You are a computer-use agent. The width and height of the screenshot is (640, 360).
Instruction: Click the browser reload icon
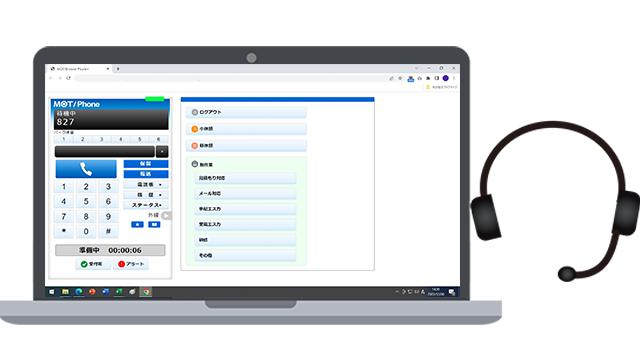69,78
